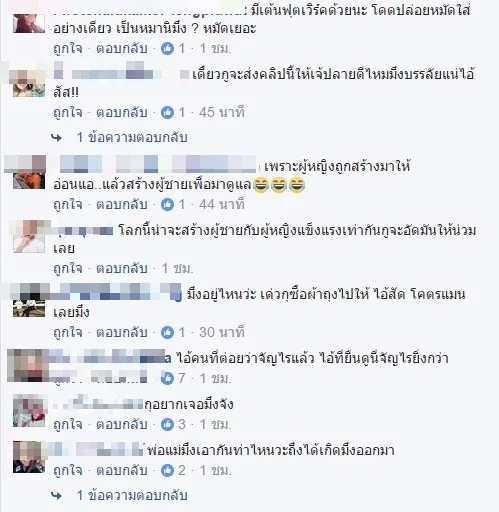
Task: Click the reply arrow icon under 45 นาที comment
Action: 57,138
